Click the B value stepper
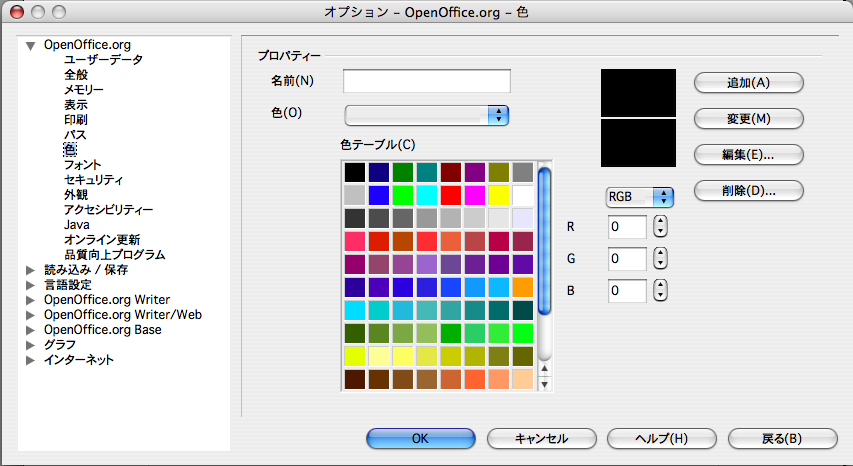The width and height of the screenshot is (853, 466). click(660, 291)
